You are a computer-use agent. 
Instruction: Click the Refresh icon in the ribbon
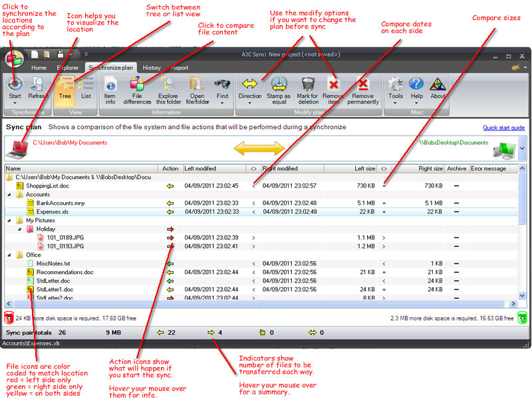click(x=37, y=84)
